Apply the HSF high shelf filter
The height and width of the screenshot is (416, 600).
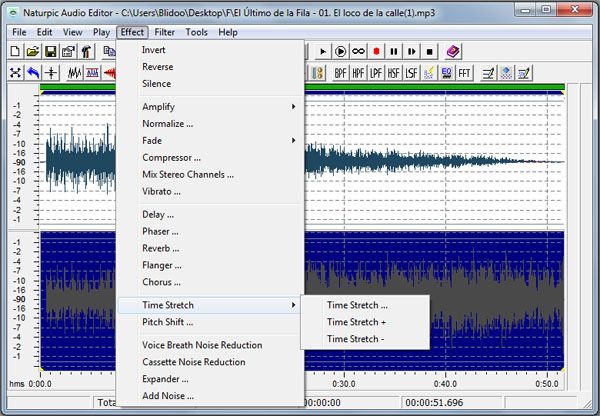click(394, 73)
